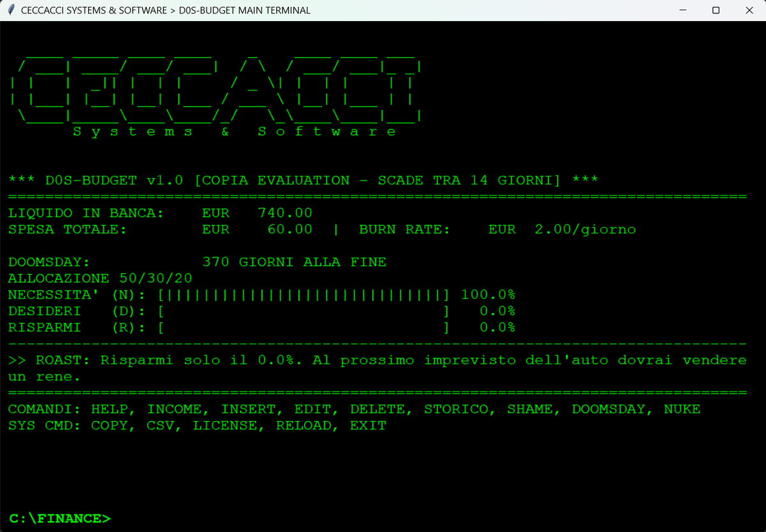Close the D0S-BUDGET terminal window

tap(749, 10)
